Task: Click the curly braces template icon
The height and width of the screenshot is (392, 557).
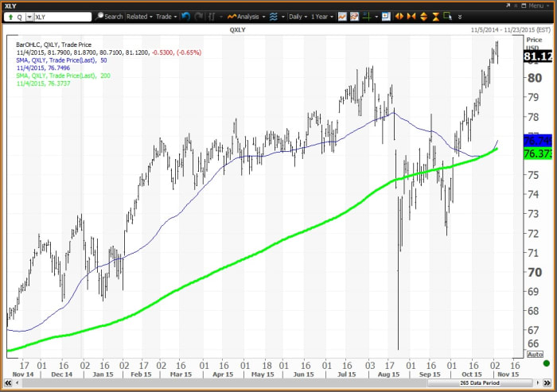Action: point(212,17)
